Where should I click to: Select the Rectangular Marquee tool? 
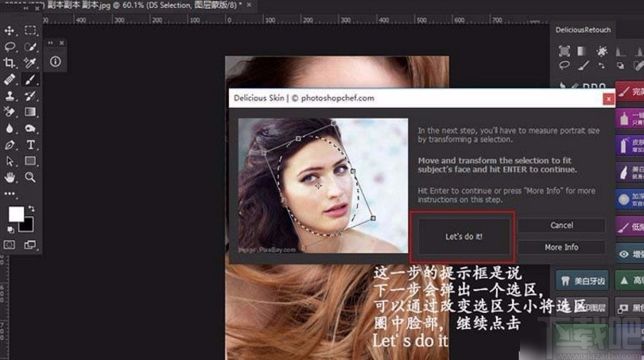[30, 30]
